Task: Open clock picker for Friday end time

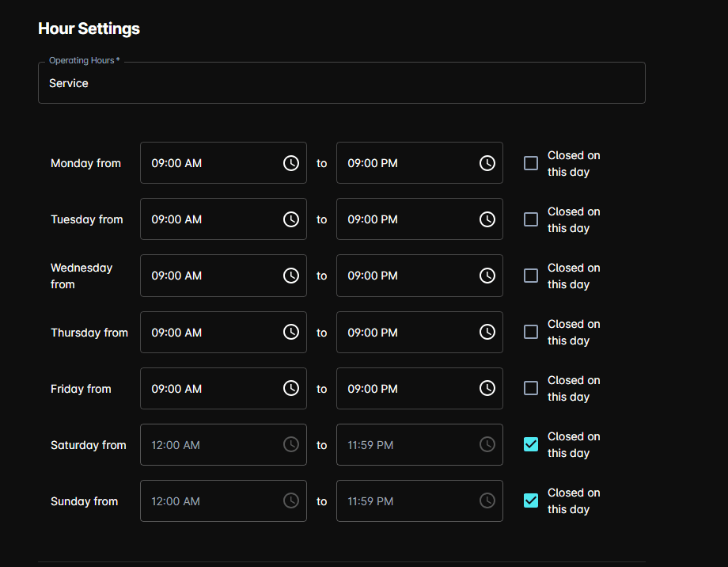Action: (x=487, y=388)
